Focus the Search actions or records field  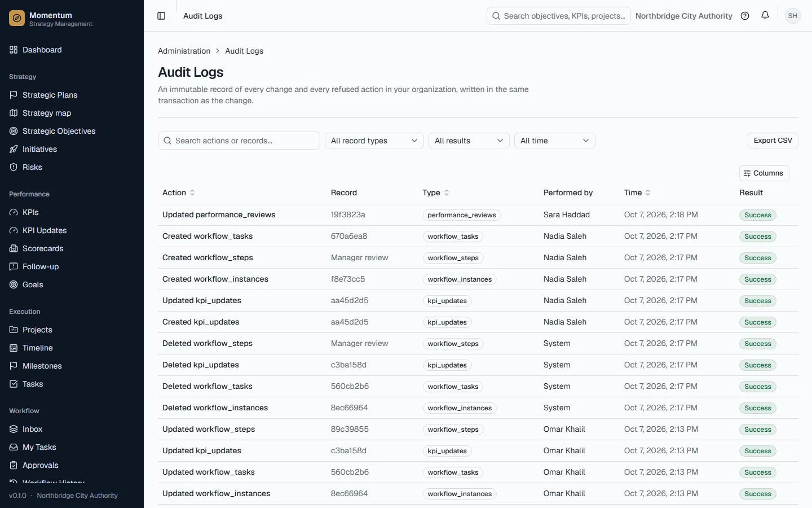click(239, 141)
